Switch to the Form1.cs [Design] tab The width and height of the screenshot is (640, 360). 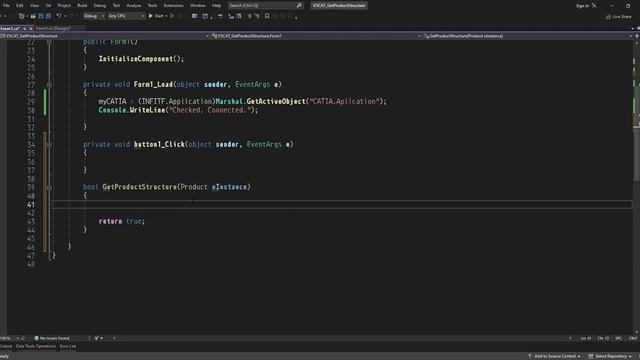click(53, 29)
